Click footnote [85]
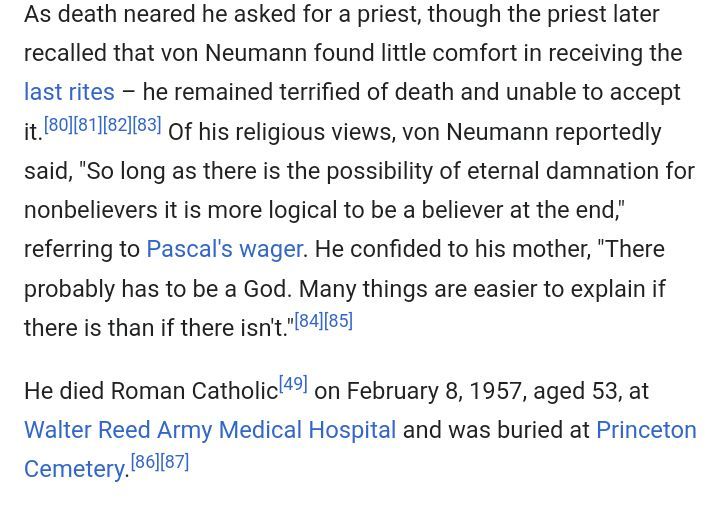Image resolution: width=720 pixels, height=531 pixels. (x=339, y=321)
